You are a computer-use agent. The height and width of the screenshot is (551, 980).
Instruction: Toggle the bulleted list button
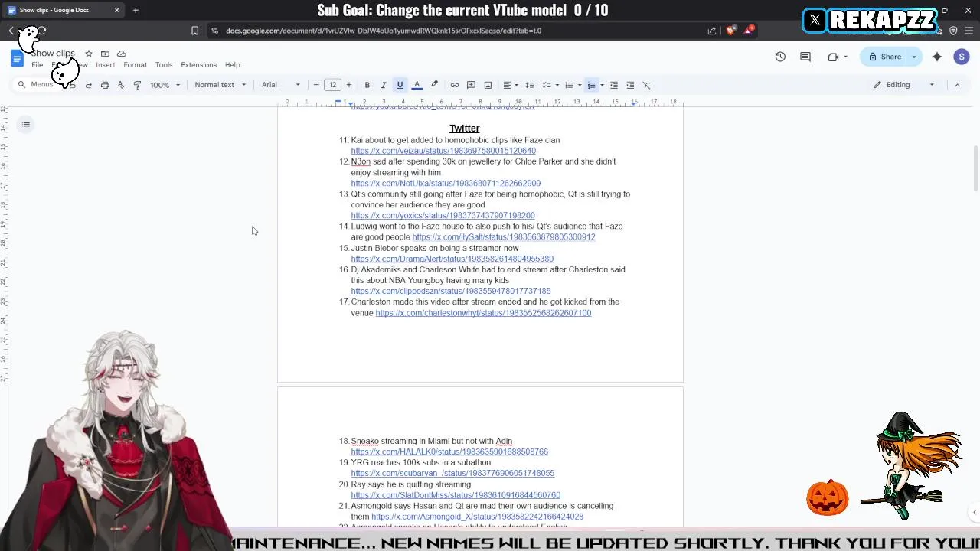tap(569, 85)
